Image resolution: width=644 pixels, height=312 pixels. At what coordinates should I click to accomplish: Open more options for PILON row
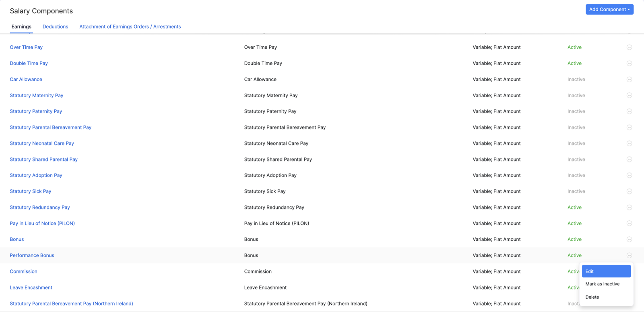[629, 224]
